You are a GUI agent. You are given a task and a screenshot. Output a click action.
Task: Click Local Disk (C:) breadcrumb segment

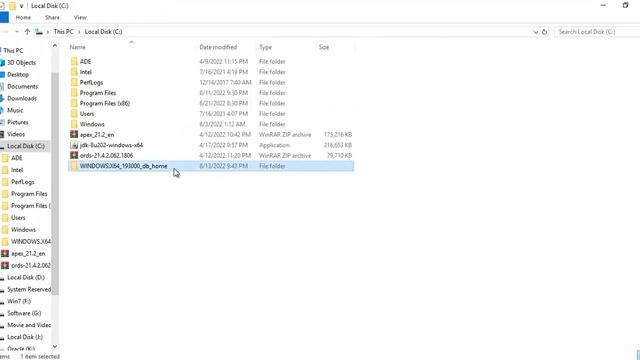click(103, 32)
